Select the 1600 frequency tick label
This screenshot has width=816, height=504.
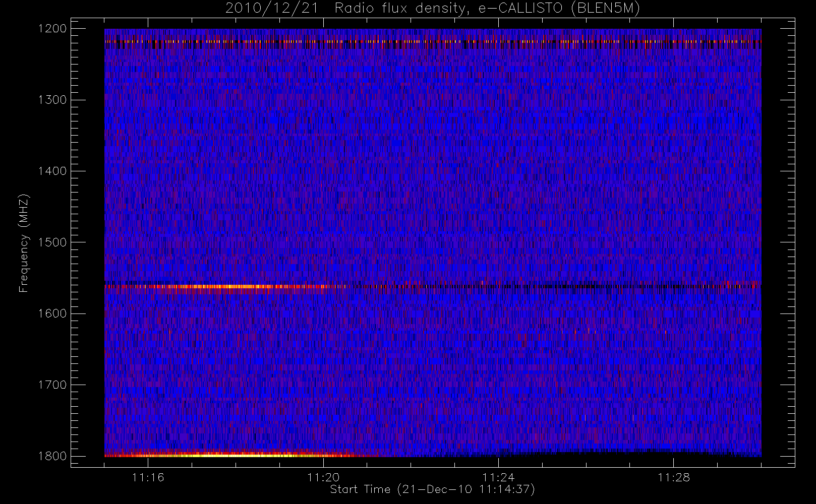click(x=52, y=313)
